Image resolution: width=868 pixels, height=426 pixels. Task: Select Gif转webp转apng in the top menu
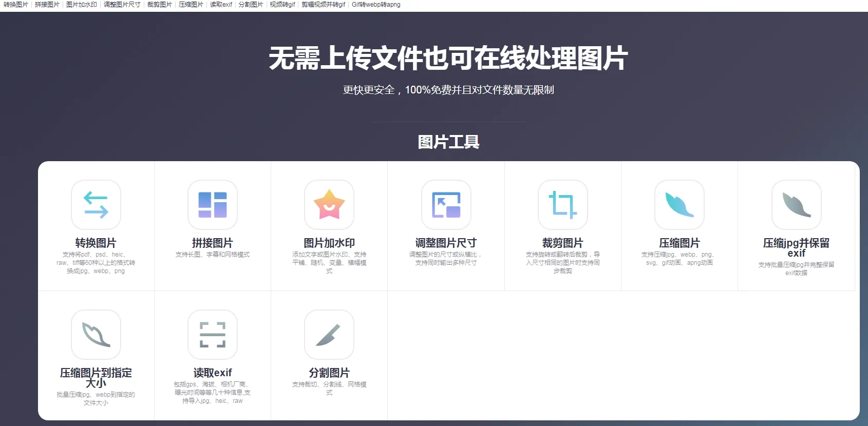pyautogui.click(x=376, y=5)
